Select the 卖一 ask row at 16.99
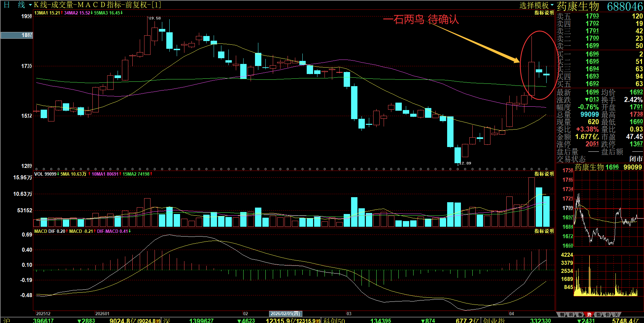Image resolution: width=644 pixels, height=323 pixels. pyautogui.click(x=600, y=46)
